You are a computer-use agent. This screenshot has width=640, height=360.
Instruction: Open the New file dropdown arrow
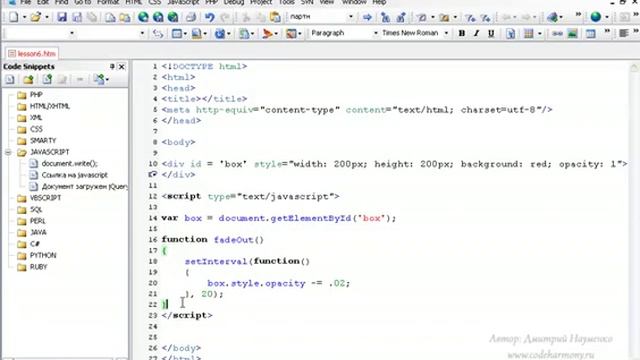(x=24, y=17)
